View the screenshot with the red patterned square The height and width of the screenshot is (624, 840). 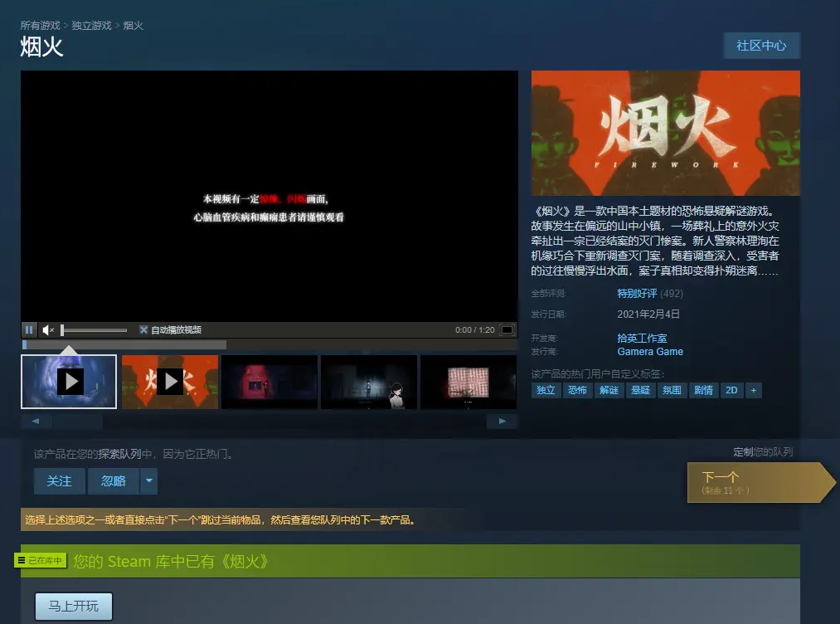[x=469, y=382]
